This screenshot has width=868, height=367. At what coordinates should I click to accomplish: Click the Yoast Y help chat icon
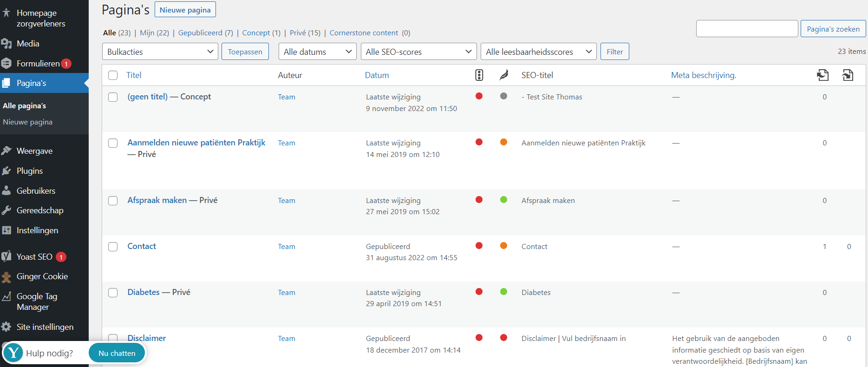tap(13, 353)
